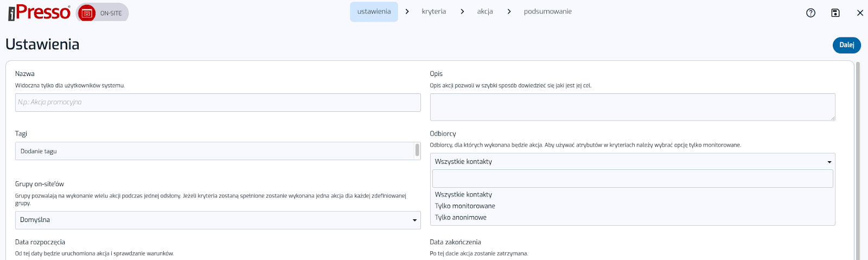Click the chevron before the podsumowanie step
The height and width of the screenshot is (260, 868).
tap(509, 11)
